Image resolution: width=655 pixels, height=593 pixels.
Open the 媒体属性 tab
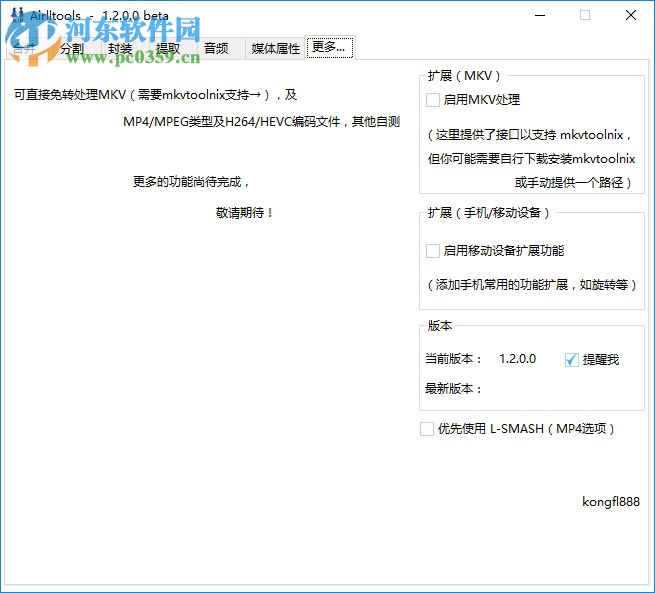275,49
